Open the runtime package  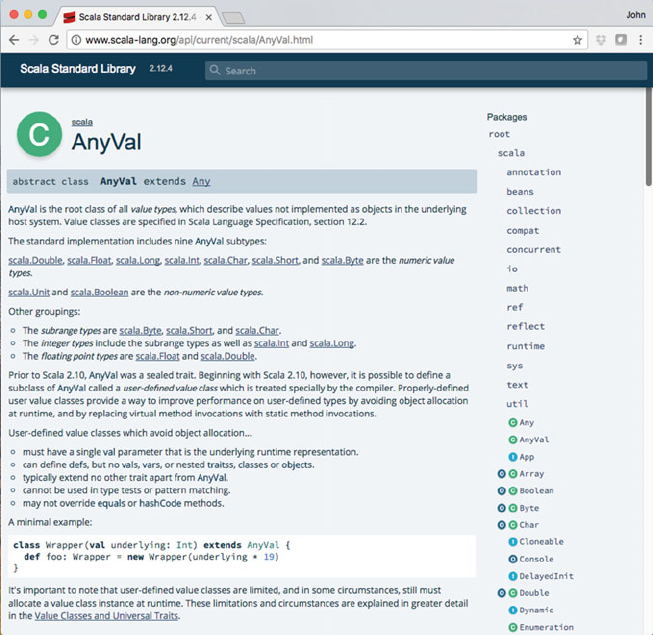(526, 346)
